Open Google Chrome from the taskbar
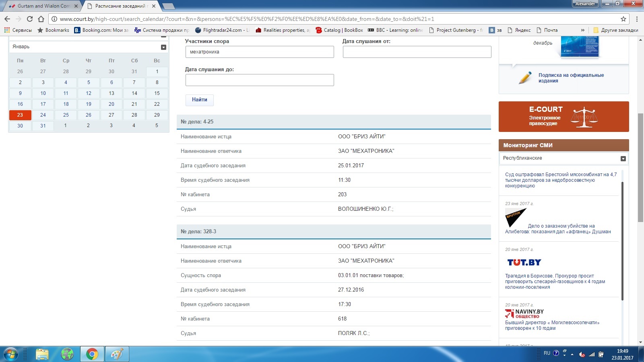 point(92,354)
